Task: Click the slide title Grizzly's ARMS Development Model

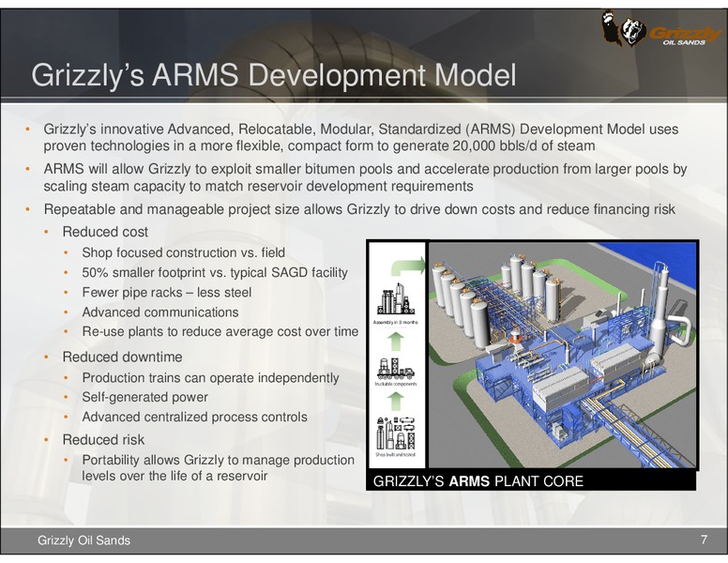Action: (273, 75)
